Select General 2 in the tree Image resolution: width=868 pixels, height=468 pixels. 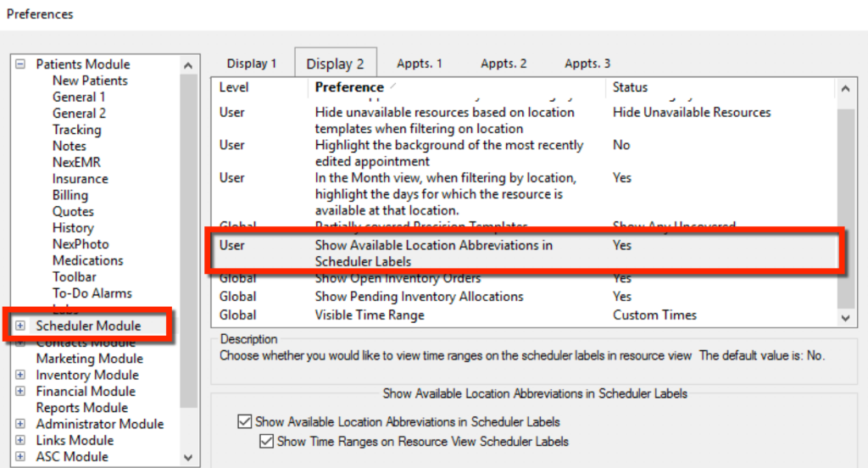pyautogui.click(x=79, y=114)
